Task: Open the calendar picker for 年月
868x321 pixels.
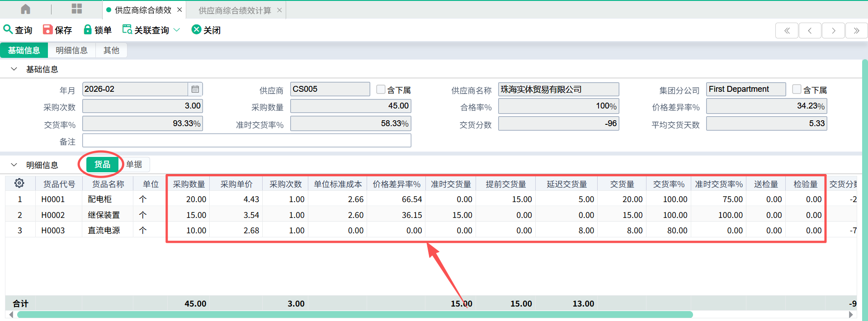Action: point(195,89)
